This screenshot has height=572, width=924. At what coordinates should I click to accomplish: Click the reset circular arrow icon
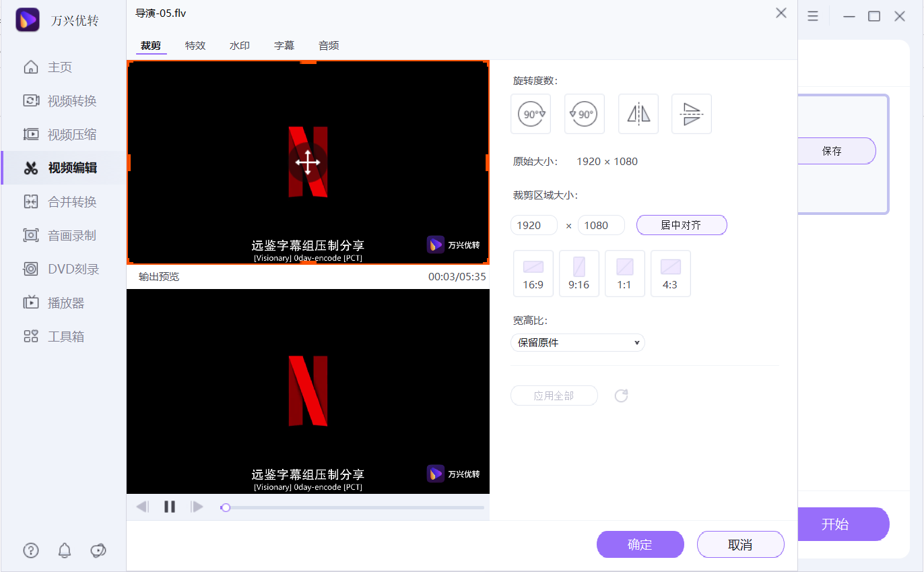pos(621,395)
